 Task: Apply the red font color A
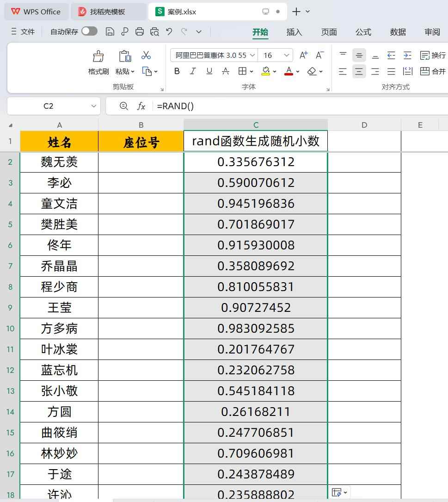(288, 71)
